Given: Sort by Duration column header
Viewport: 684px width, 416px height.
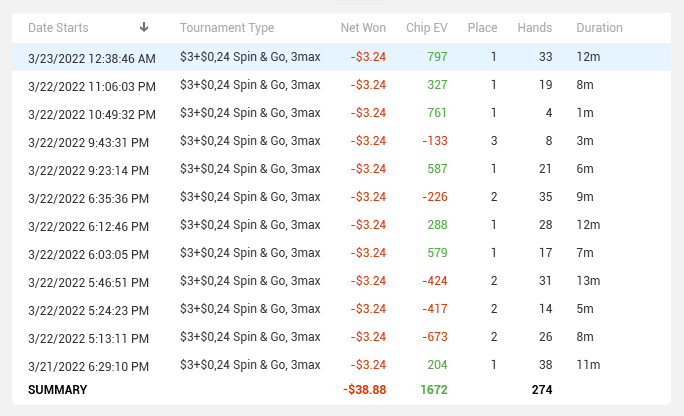Looking at the screenshot, I should pyautogui.click(x=599, y=27).
